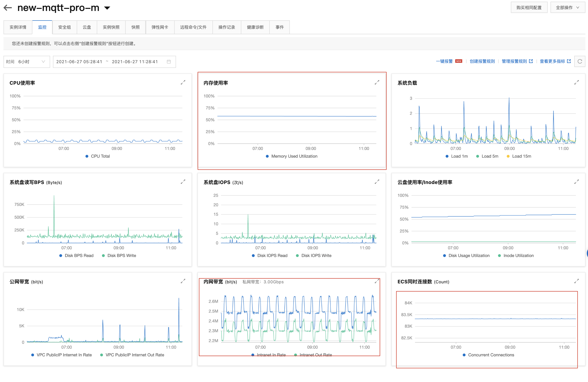Toggle Disk BPS Read legend series
Image resolution: width=588 pixels, height=382 pixels.
[76, 256]
